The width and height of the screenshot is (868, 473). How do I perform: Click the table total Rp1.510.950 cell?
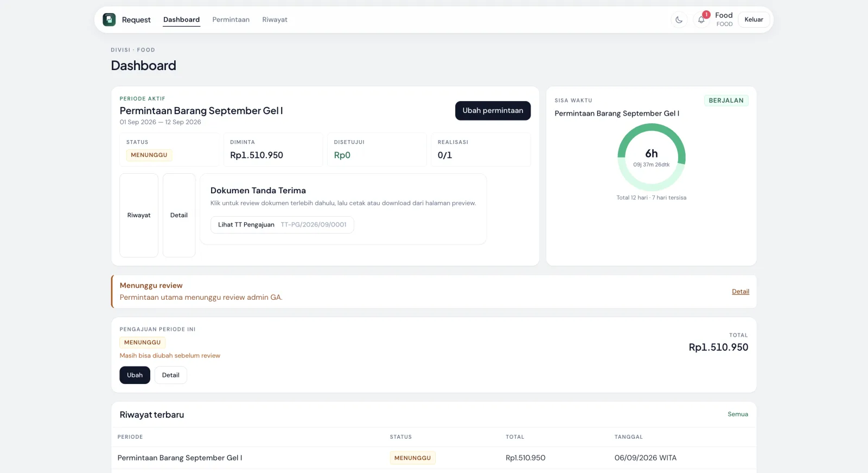coord(526,458)
